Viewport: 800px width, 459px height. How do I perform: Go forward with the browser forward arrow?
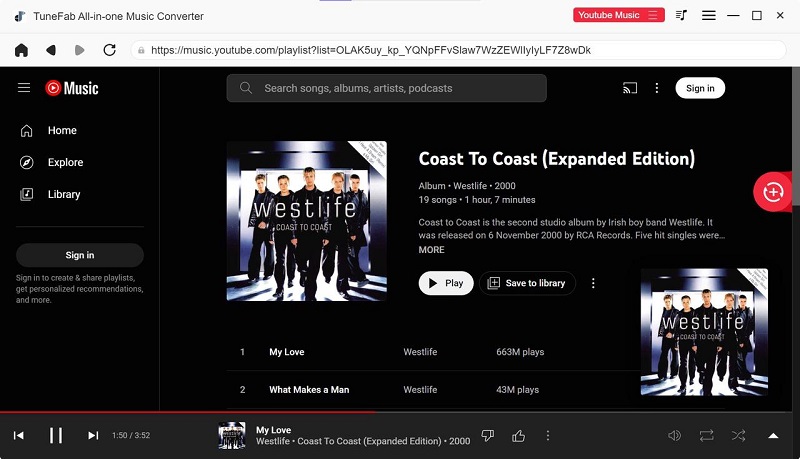[79, 50]
